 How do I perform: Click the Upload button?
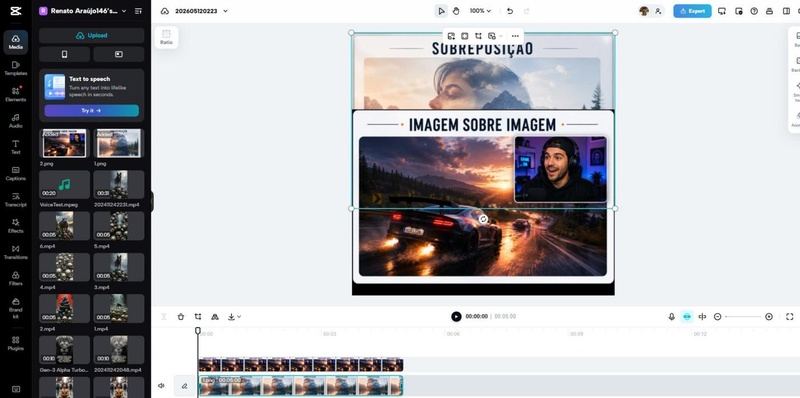(x=91, y=35)
